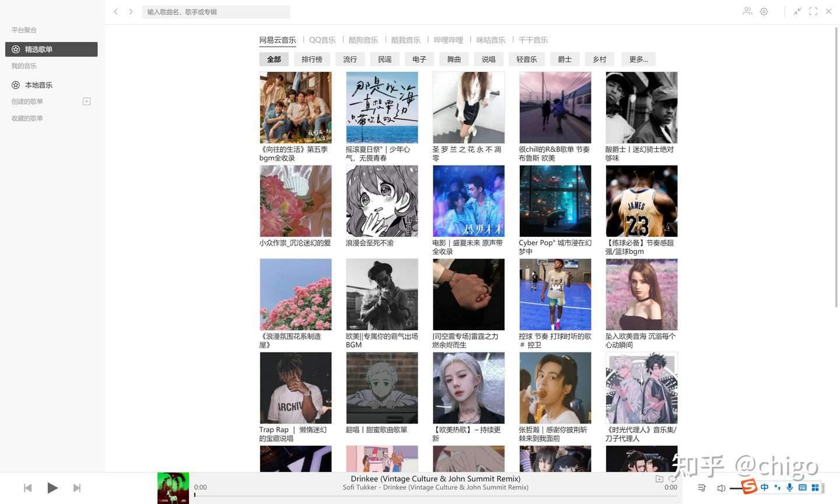840x504 pixels.
Task: Select the 民谣 category filter
Action: pos(385,60)
